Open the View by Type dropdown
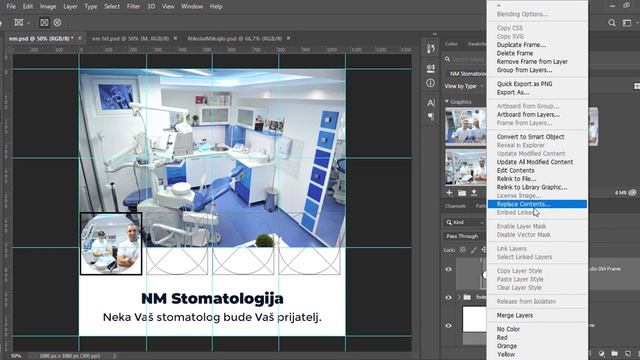The width and height of the screenshot is (640, 360). [x=464, y=86]
